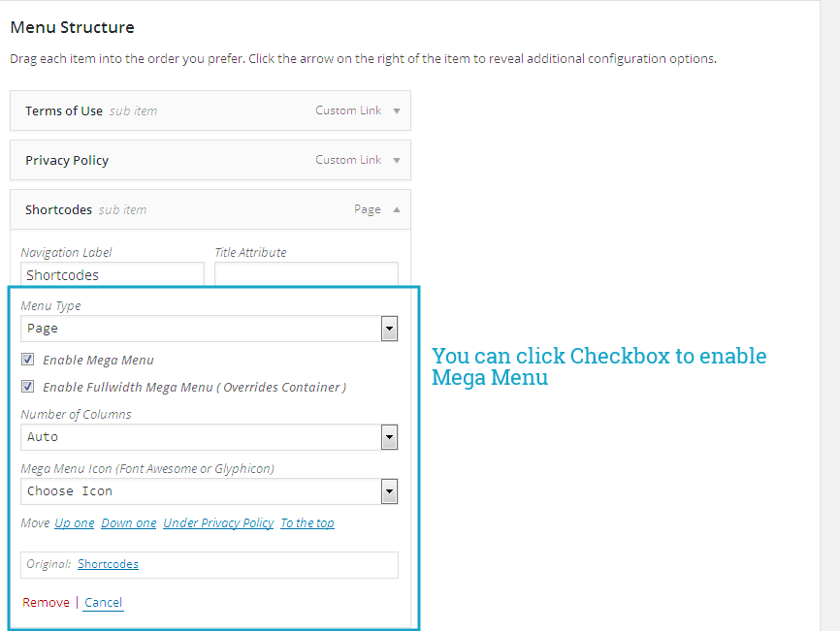
Task: Expand the Terms of Use item arrow
Action: 396,110
